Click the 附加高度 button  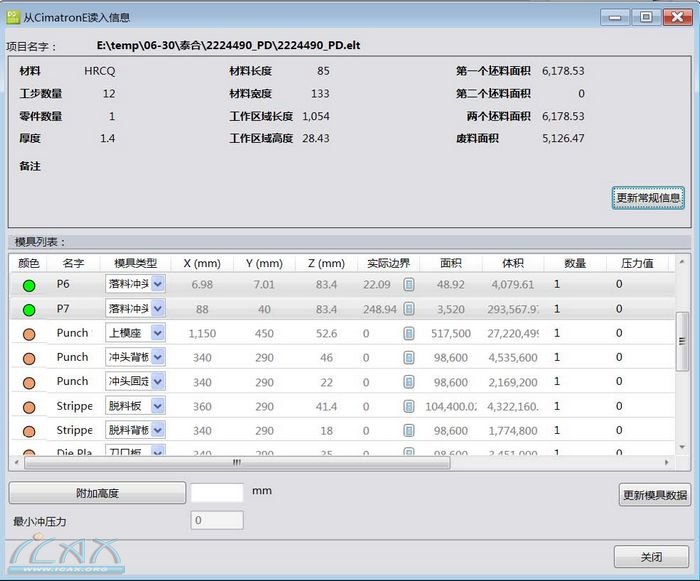click(x=97, y=493)
